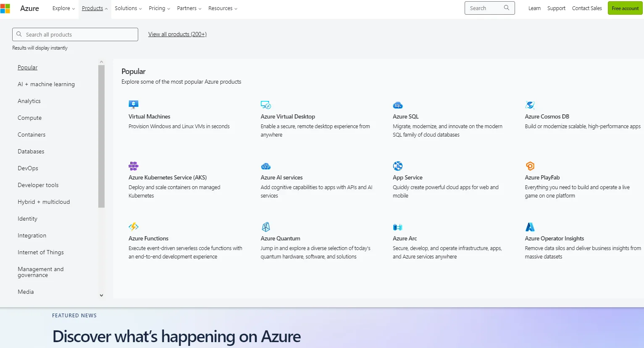644x348 pixels.
Task: Click the category list scrollbar thumb
Action: [x=101, y=136]
